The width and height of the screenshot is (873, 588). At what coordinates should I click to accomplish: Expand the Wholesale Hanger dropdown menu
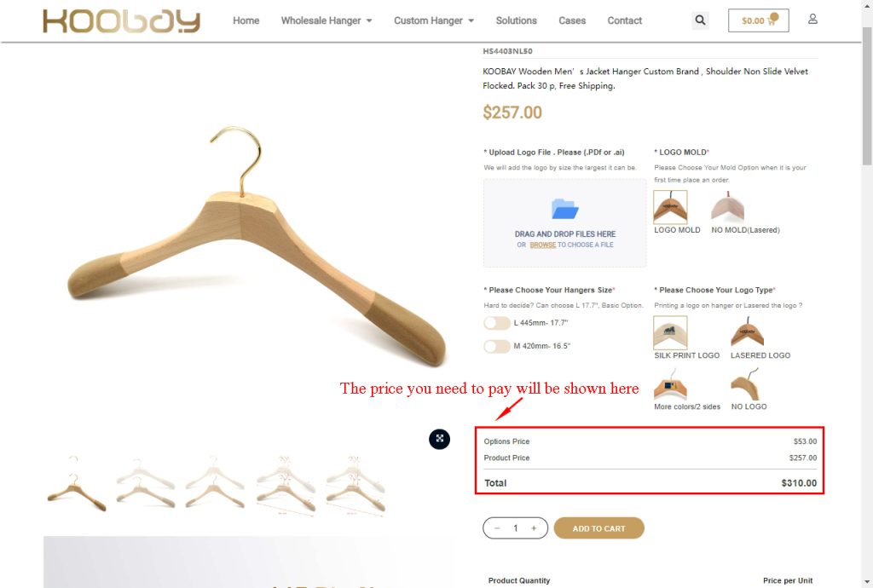pos(327,20)
